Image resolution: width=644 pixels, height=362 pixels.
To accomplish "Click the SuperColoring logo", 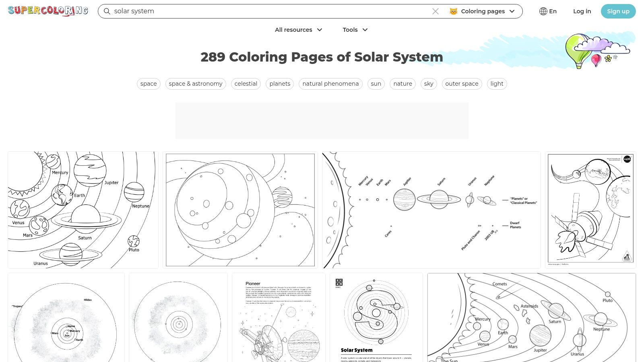I will coord(48,11).
